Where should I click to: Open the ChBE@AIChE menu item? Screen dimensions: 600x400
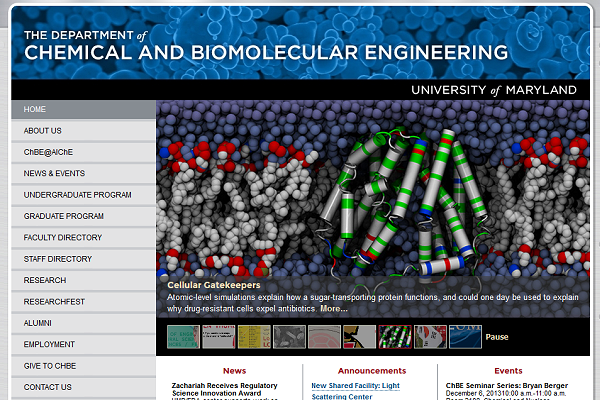[x=83, y=152]
